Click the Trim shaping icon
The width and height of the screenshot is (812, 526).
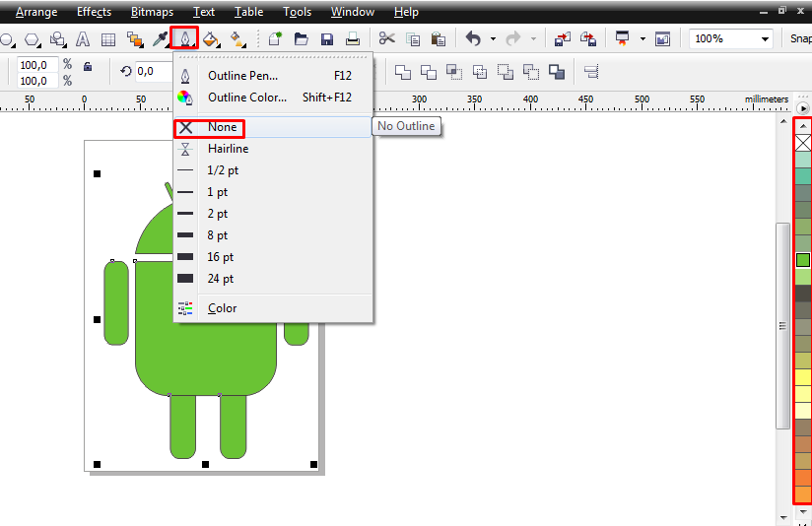tap(429, 73)
